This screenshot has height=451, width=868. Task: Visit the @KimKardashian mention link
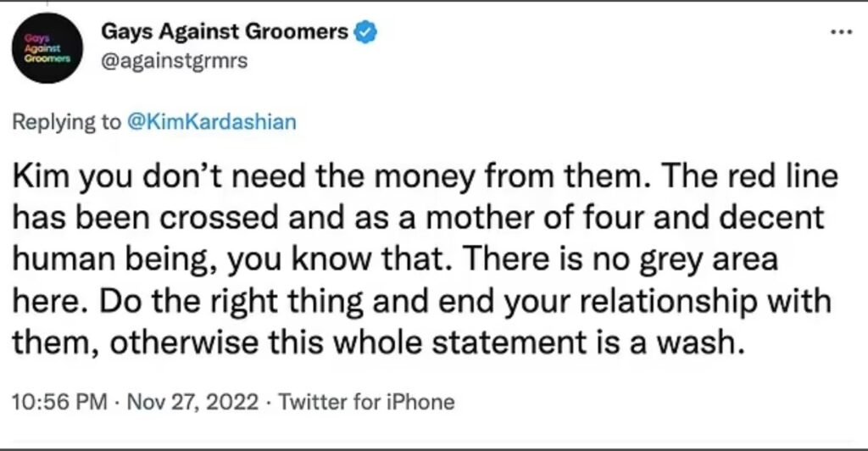click(x=211, y=122)
